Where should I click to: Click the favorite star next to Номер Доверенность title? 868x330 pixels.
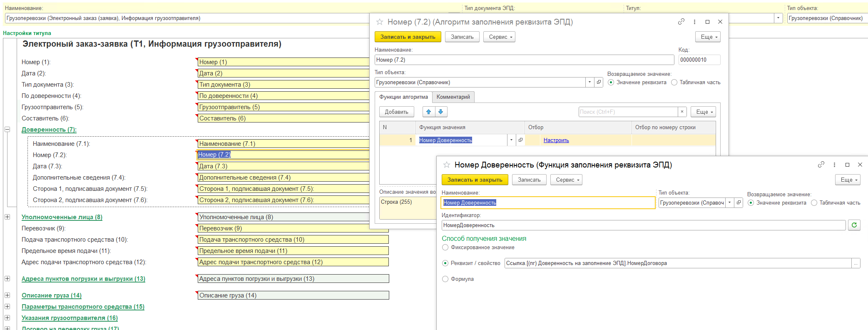(447, 165)
